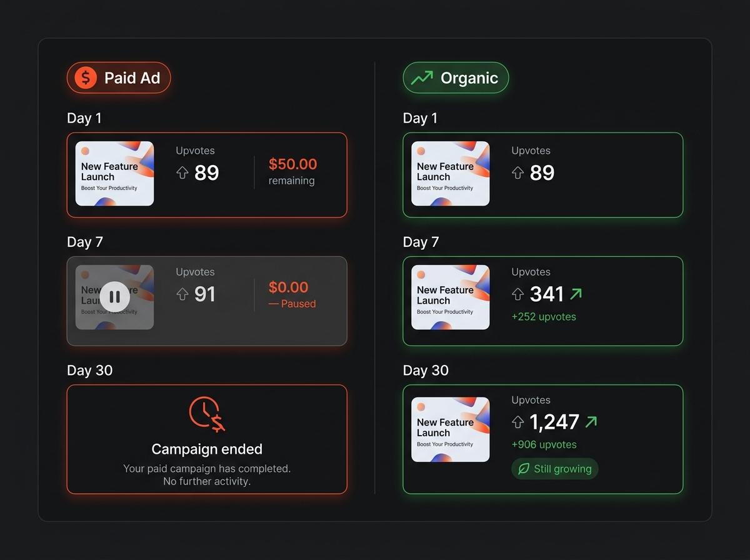The height and width of the screenshot is (560, 750).
Task: Click the 89 upvote count in Paid Ad Day 1
Action: pos(207,172)
